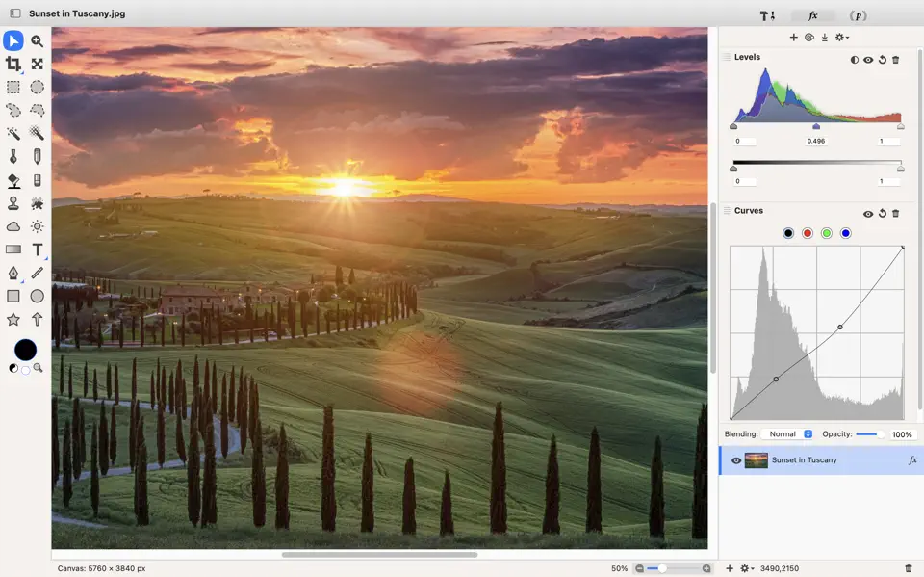
Task: Click the Levels midtone 0.496 value field
Action: [x=816, y=141]
